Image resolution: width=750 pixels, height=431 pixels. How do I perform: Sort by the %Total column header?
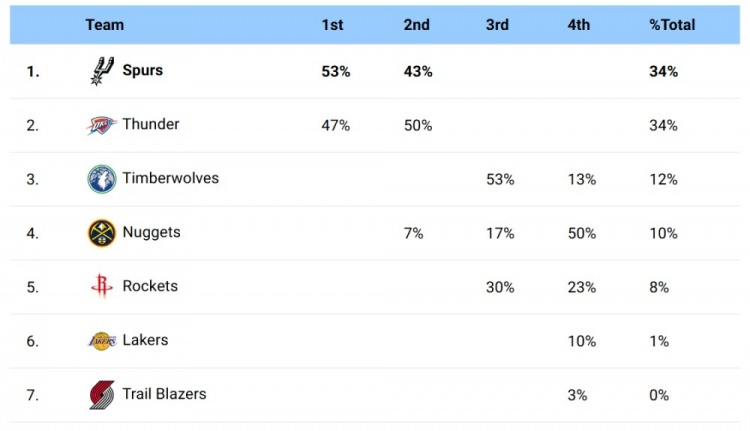pyautogui.click(x=672, y=25)
